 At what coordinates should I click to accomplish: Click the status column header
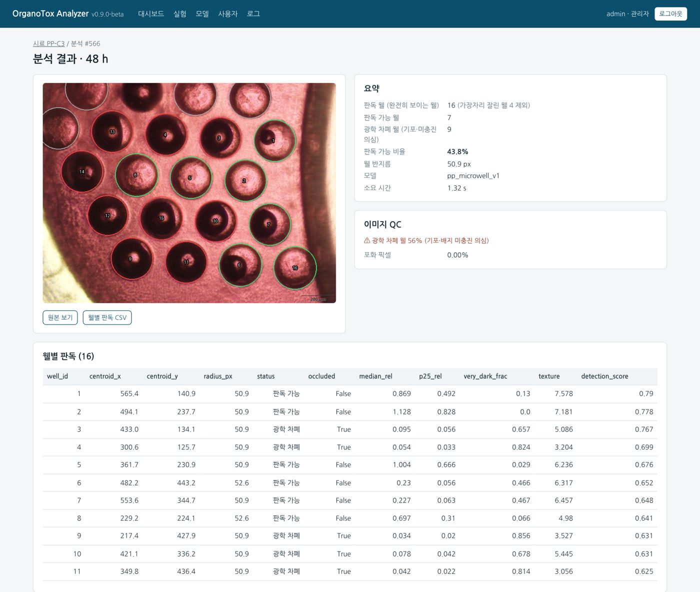[x=266, y=376]
